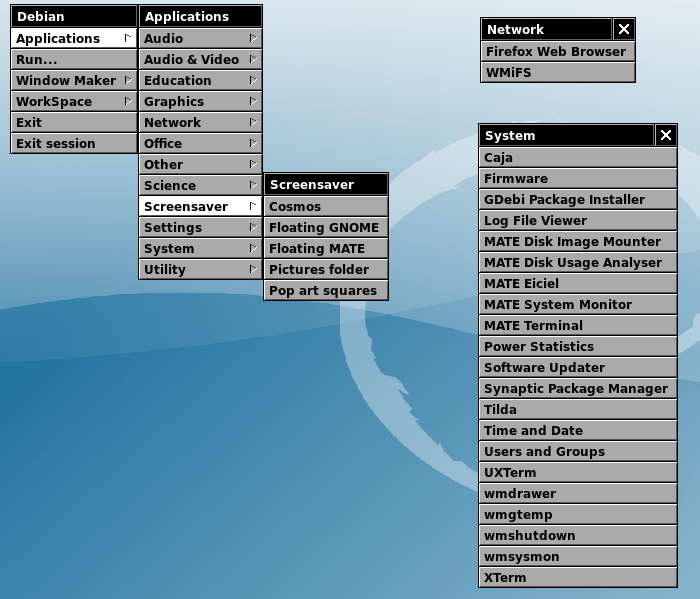Open Synaptic Package Manager
This screenshot has height=599, width=700.
click(x=578, y=388)
